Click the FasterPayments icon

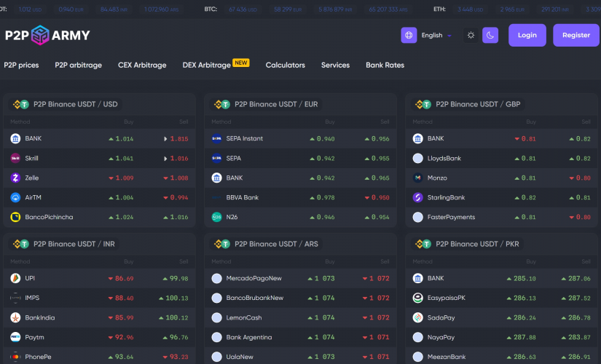coord(418,217)
